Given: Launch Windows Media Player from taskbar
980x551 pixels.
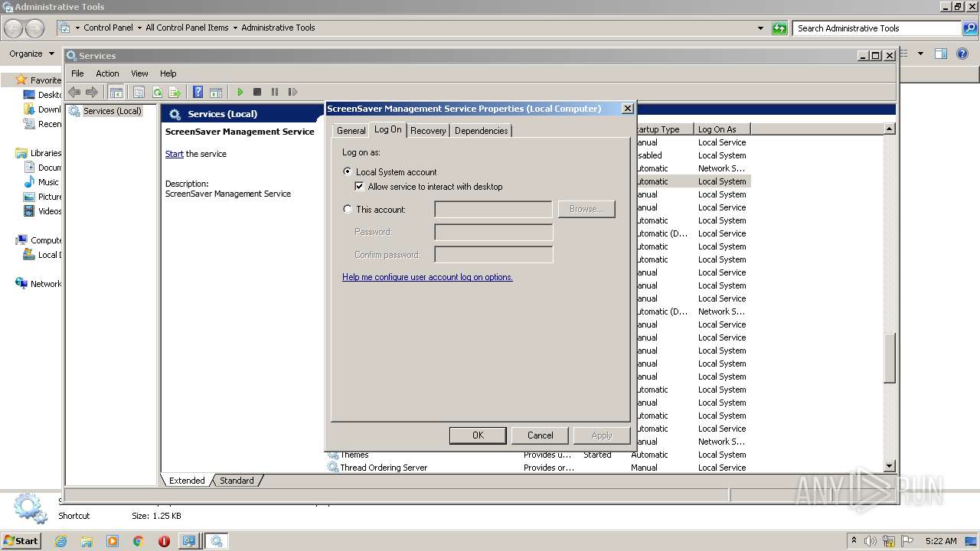Looking at the screenshot, I should (113, 541).
